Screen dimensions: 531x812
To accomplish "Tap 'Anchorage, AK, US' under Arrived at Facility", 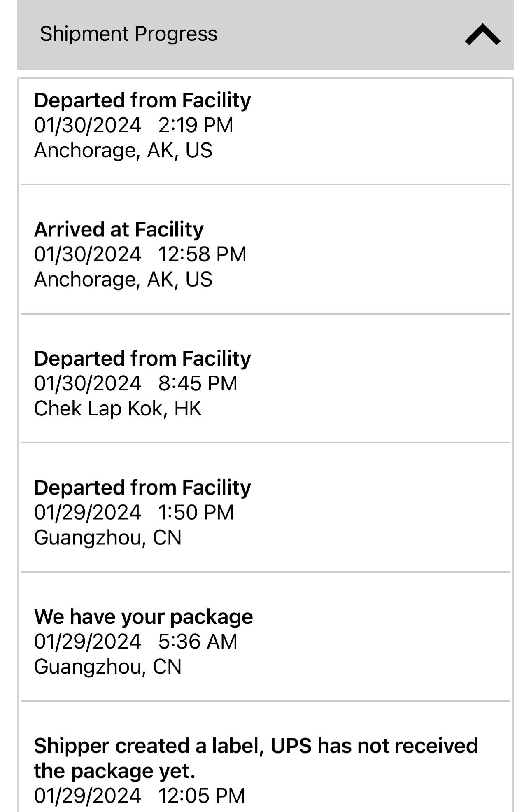I will [x=123, y=279].
